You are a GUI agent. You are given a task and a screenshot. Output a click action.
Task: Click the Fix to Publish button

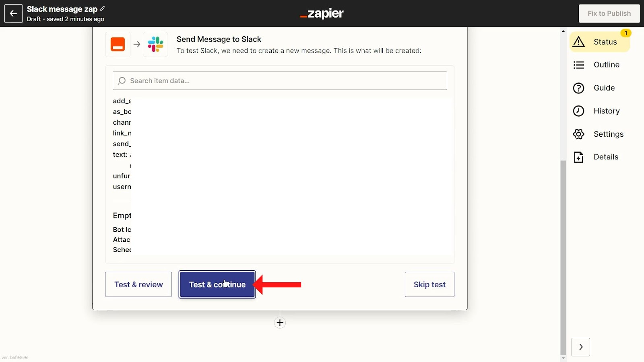tap(609, 14)
